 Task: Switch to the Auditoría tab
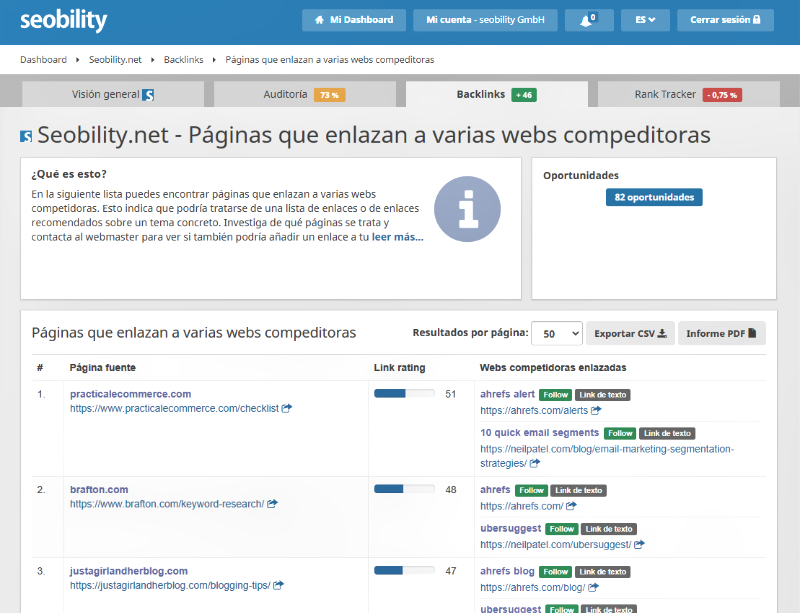tap(309, 95)
